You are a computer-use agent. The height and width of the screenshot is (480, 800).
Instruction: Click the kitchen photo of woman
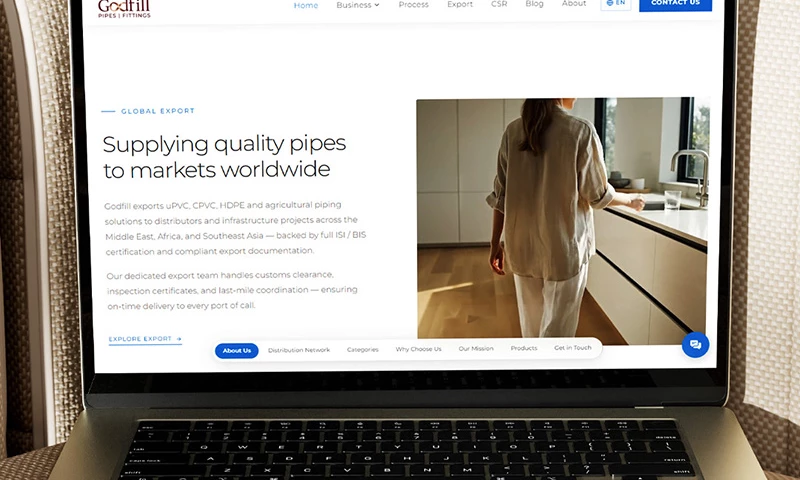pos(563,220)
